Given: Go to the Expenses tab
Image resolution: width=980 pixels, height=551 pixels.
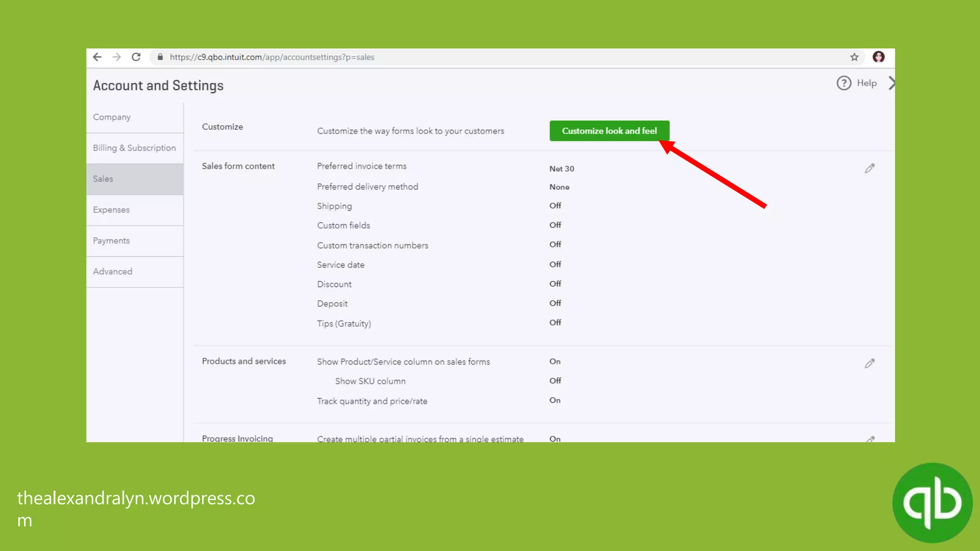Looking at the screenshot, I should 111,210.
